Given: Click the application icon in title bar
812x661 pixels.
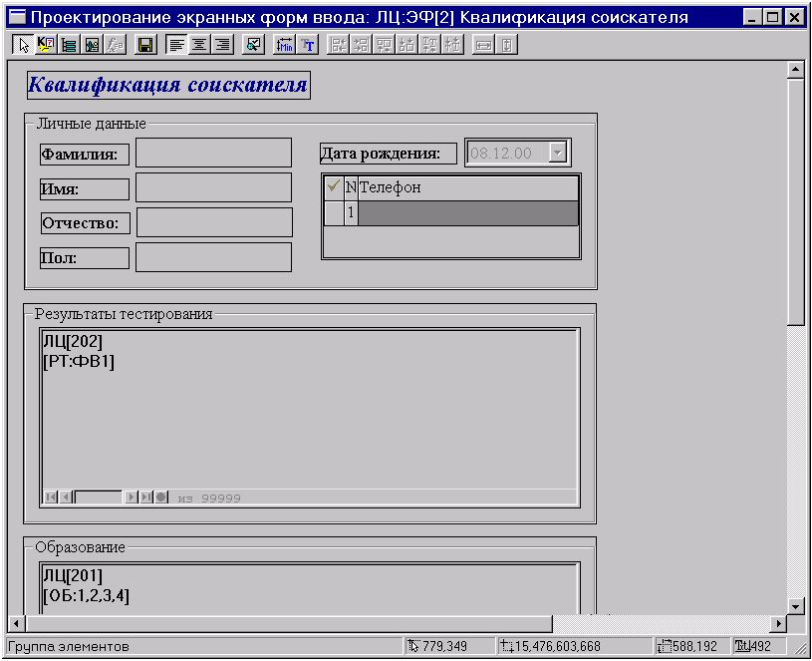Looking at the screenshot, I should 18,17.
